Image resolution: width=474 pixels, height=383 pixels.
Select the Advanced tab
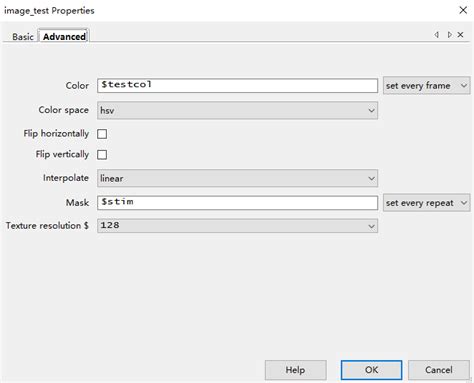click(64, 36)
